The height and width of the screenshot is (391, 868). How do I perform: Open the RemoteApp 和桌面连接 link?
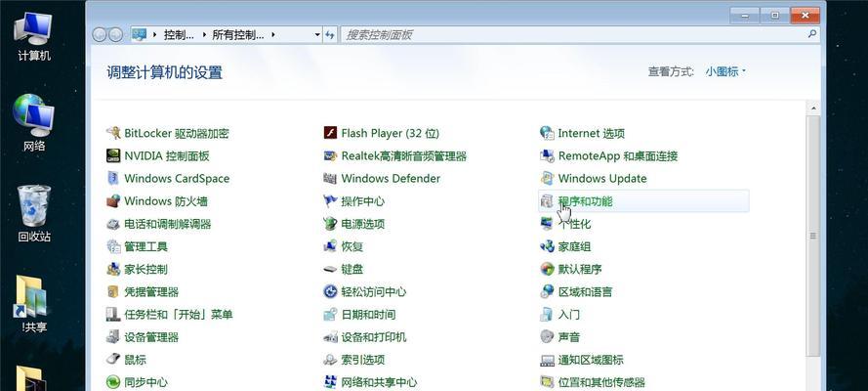click(x=618, y=155)
